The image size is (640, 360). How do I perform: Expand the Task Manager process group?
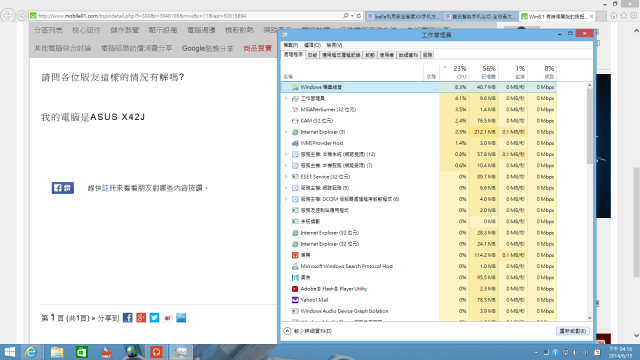tap(286, 98)
